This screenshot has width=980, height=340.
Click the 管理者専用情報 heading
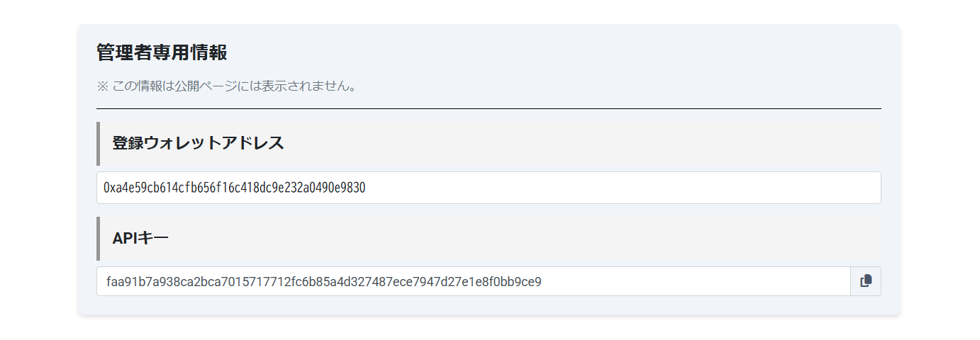(162, 52)
